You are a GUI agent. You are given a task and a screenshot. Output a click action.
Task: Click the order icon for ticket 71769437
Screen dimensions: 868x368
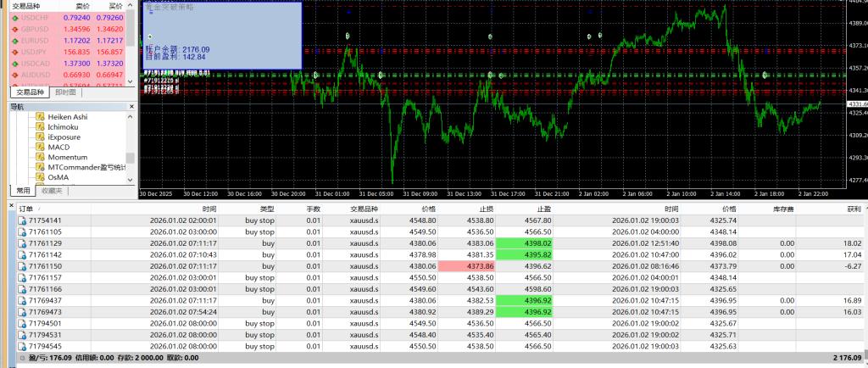(x=23, y=300)
